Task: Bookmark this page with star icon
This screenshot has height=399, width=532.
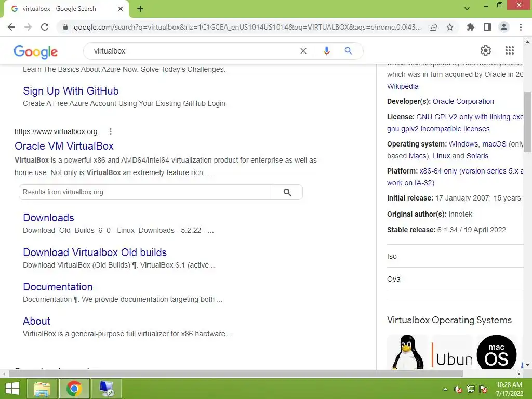Action: pyautogui.click(x=450, y=27)
